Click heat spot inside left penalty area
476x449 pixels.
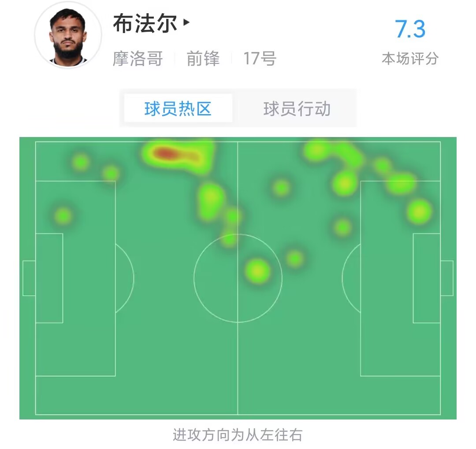click(63, 216)
